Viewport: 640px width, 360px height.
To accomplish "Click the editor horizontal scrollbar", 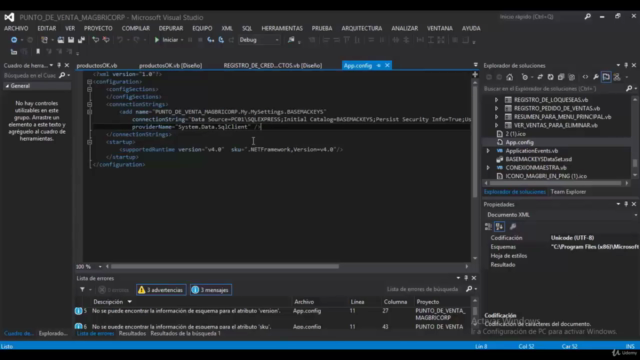I will (x=224, y=267).
